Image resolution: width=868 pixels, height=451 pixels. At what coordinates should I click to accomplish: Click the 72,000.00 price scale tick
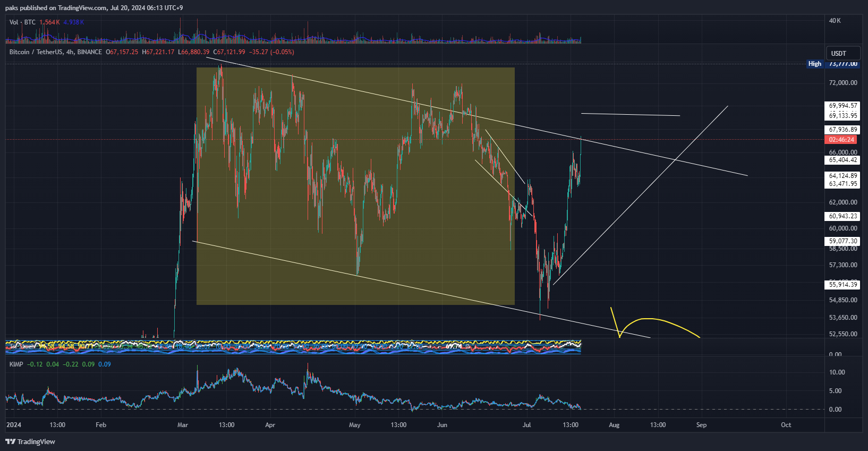[843, 83]
